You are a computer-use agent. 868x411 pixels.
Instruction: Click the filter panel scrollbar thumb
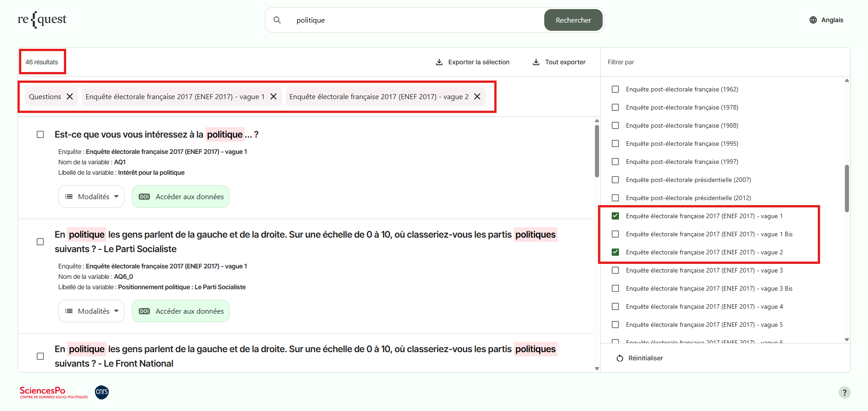(x=847, y=188)
